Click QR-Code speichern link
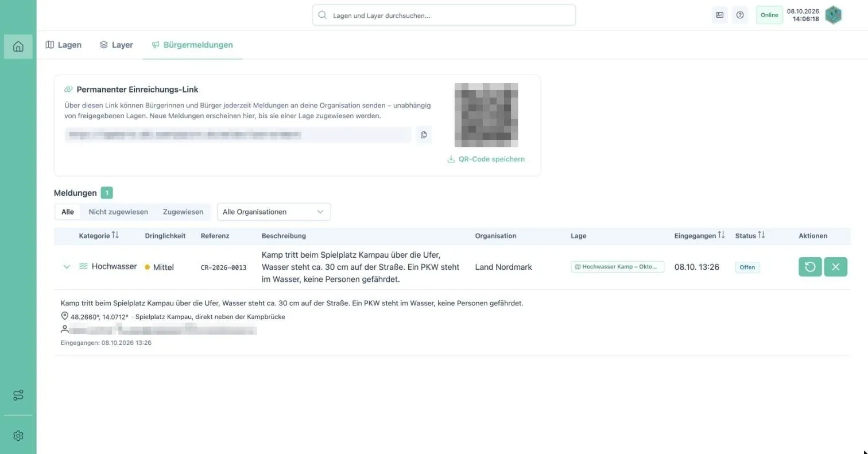 (486, 159)
